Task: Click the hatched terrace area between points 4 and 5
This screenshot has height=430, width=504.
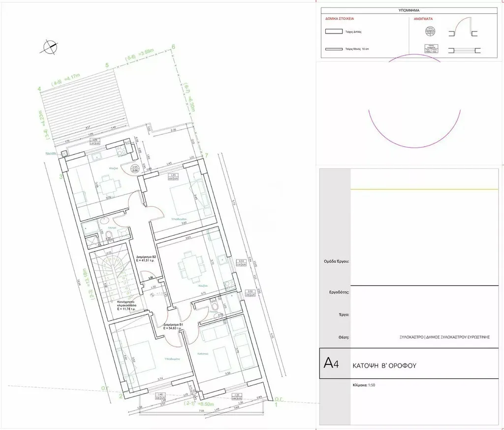Action: [85, 106]
